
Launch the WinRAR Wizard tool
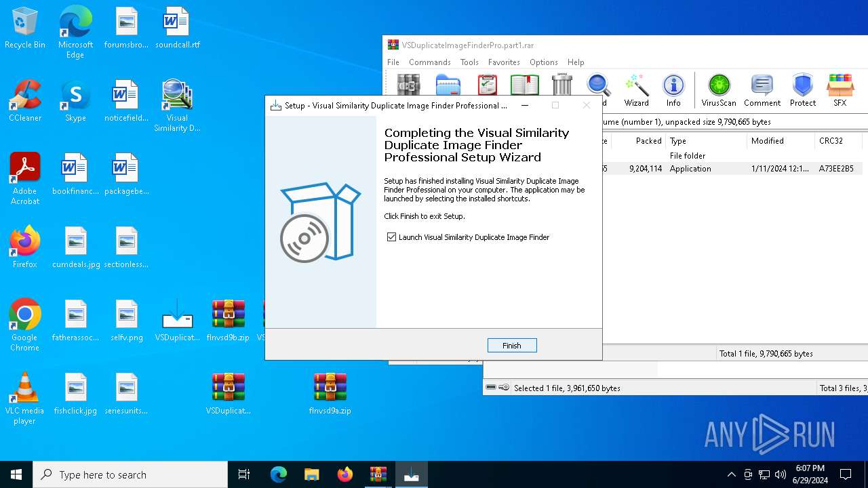click(x=637, y=90)
